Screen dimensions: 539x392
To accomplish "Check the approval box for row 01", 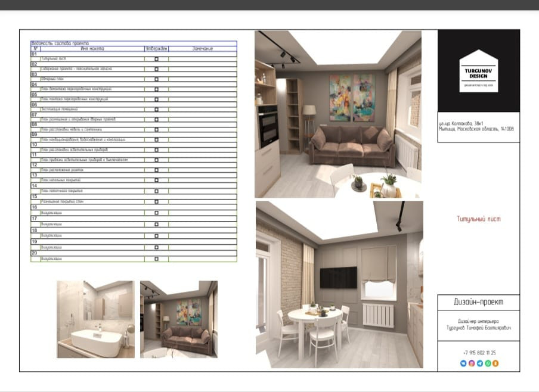I will [157, 59].
